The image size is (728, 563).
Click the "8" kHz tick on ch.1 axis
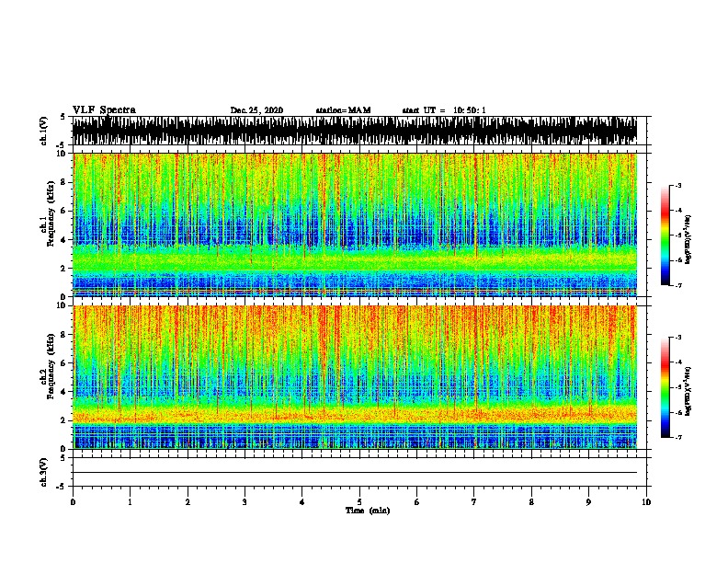[64, 182]
